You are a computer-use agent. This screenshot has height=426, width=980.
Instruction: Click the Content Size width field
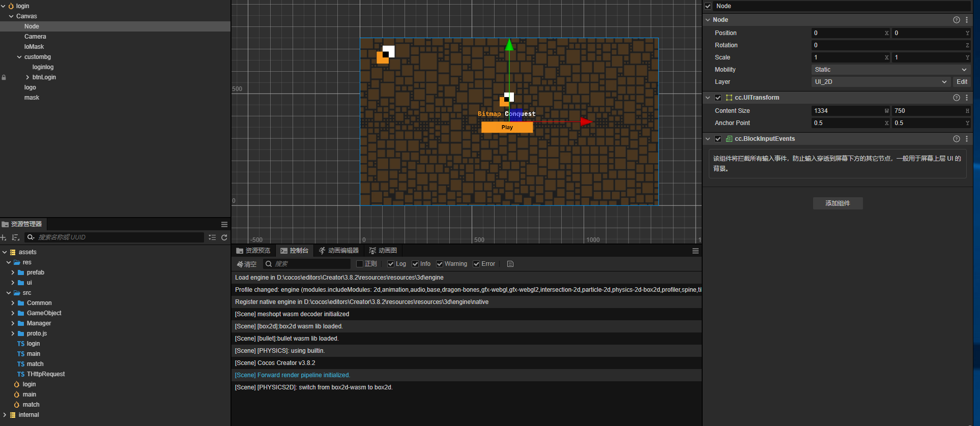point(850,111)
